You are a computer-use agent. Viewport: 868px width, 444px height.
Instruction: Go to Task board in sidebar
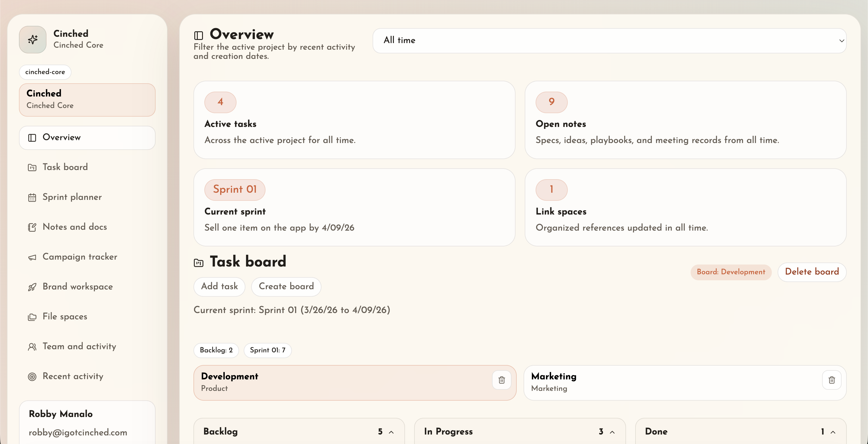65,167
